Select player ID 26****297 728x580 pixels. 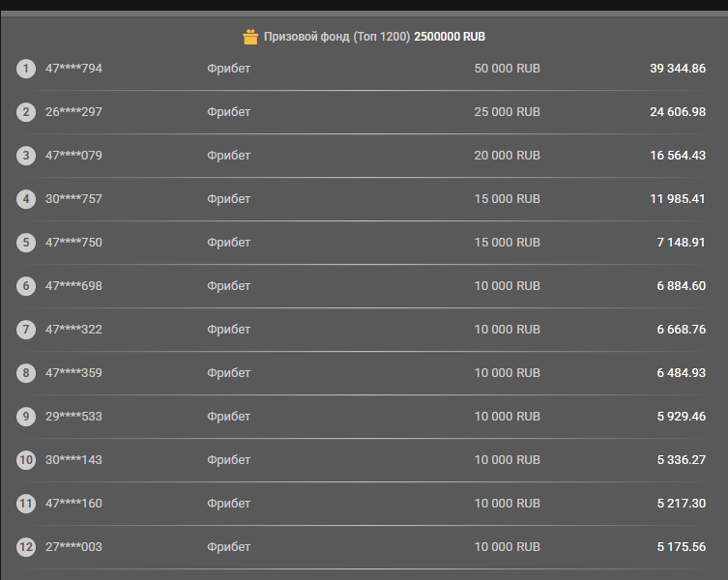[x=73, y=112]
